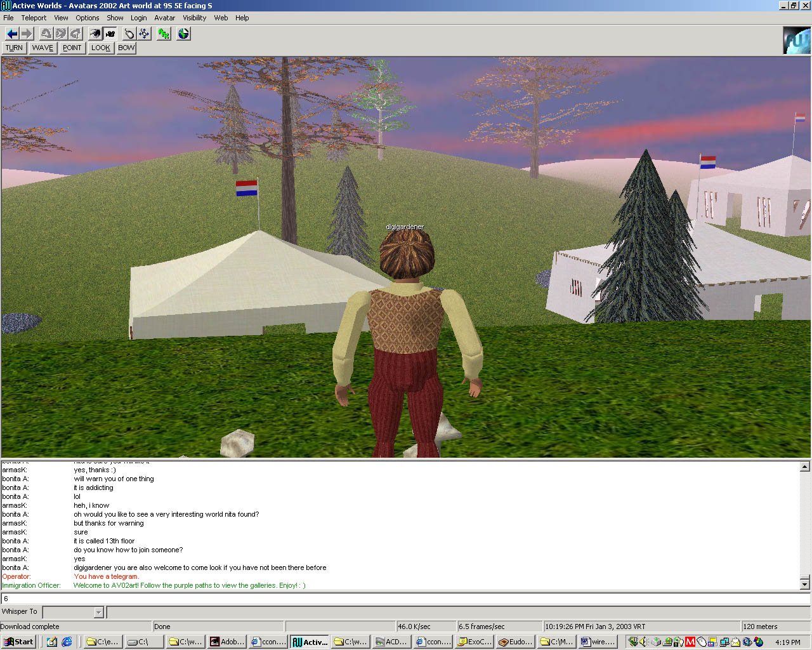Open the Teleport menu

tap(34, 18)
